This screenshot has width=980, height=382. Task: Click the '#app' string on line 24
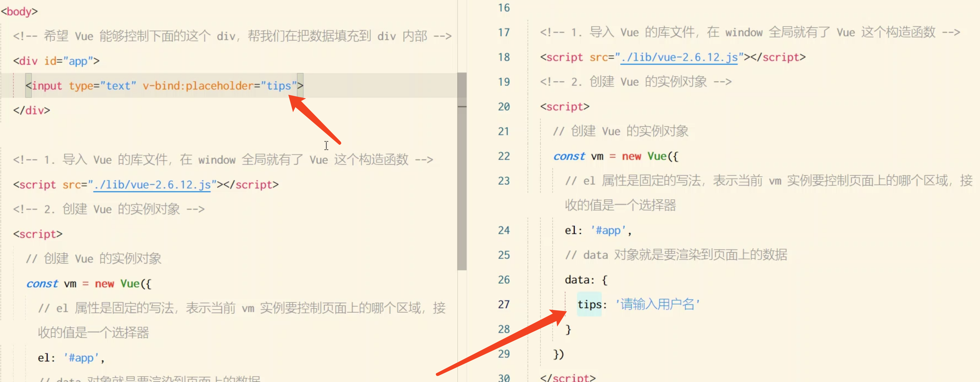(608, 230)
